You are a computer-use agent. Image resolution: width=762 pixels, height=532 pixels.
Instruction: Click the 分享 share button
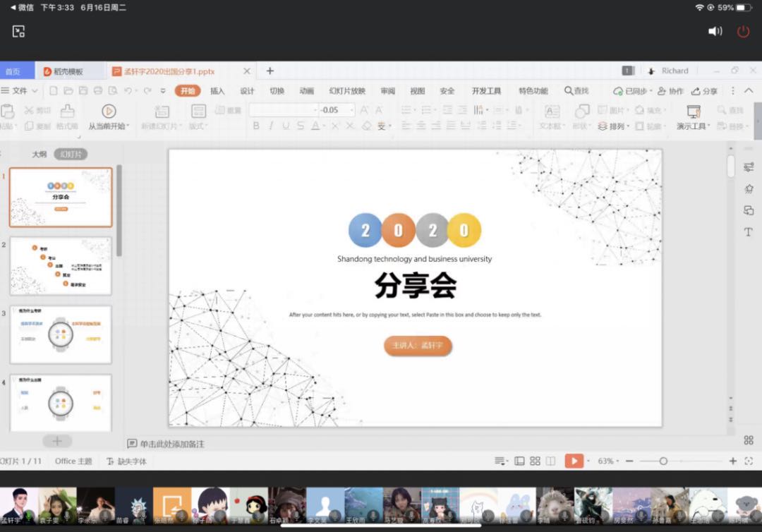coord(704,91)
